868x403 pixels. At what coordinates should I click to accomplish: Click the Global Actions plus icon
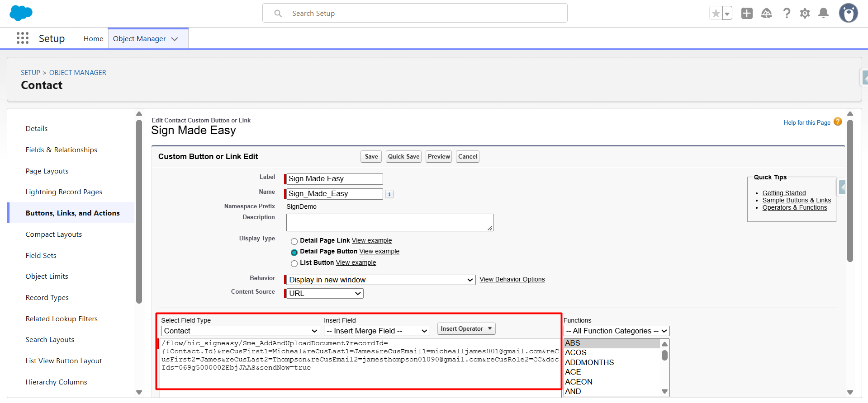click(x=747, y=14)
